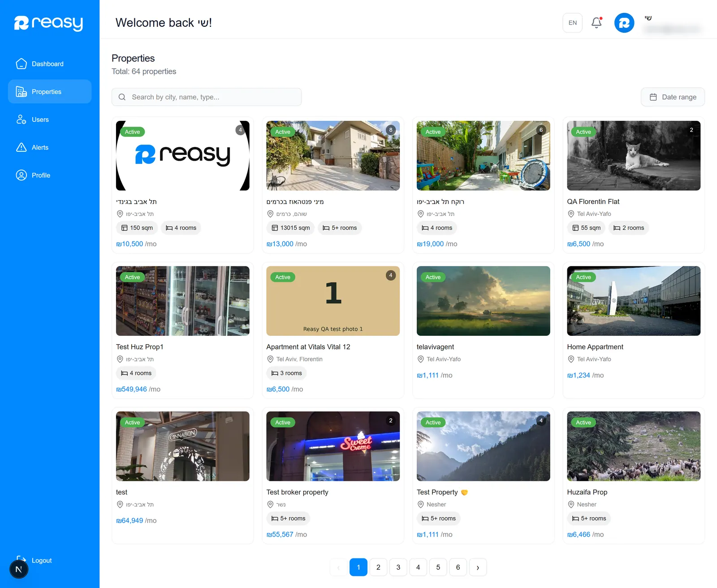Open the Cinnabon storefront photo
Screen dimensions: 717x588
183,446
